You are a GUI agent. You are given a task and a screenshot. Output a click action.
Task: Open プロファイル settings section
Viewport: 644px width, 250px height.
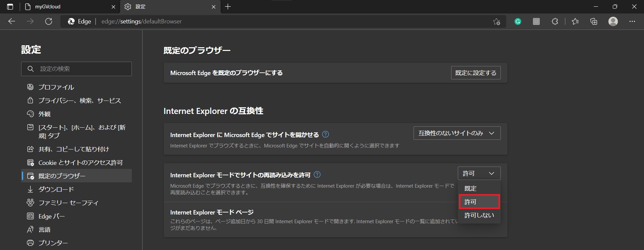(x=76, y=87)
